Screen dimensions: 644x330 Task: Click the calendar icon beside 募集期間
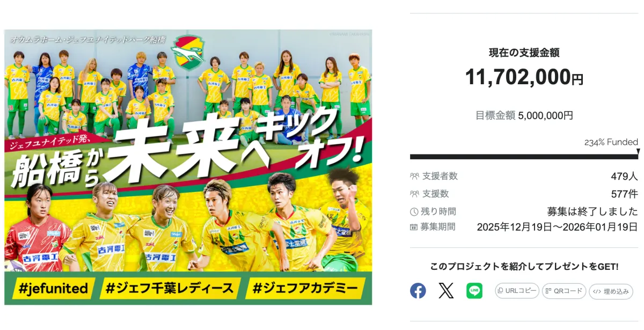click(x=414, y=227)
